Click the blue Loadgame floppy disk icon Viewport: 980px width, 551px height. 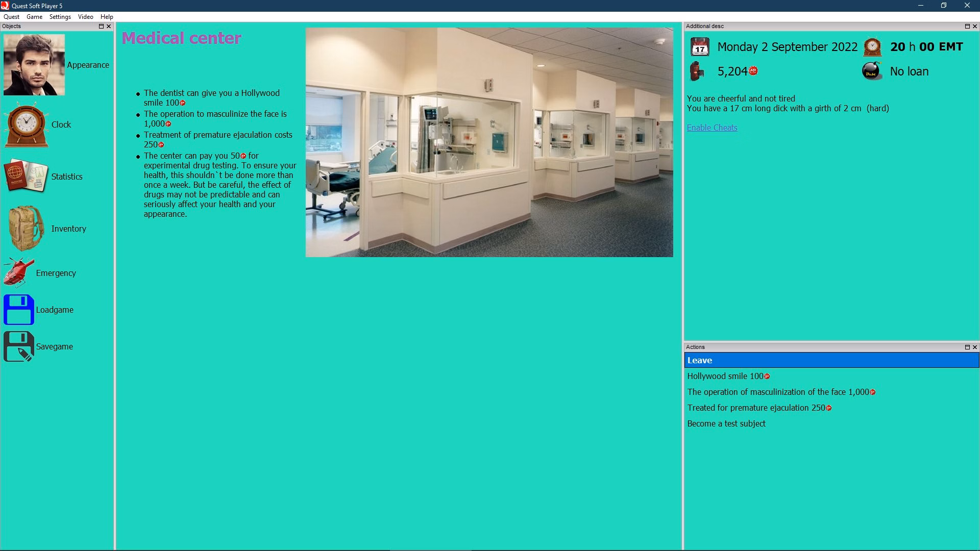pos(19,310)
